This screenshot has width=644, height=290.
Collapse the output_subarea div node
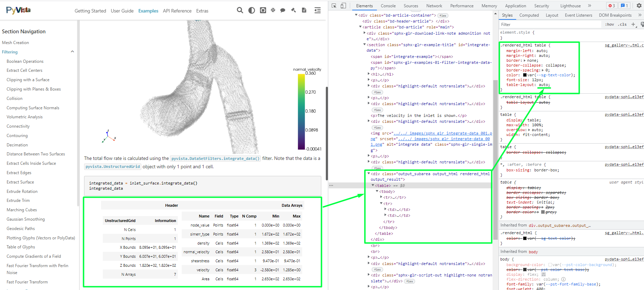[369, 174]
